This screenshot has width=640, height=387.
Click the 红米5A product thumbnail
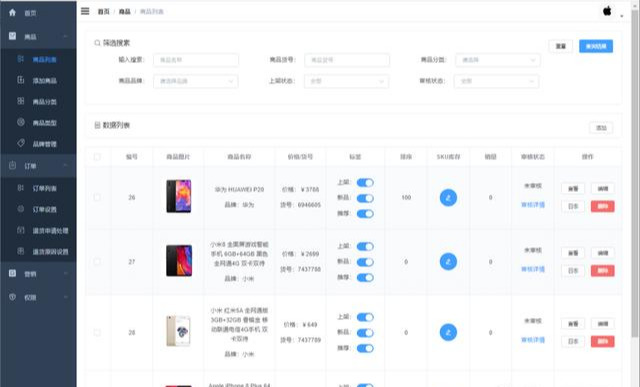click(179, 331)
